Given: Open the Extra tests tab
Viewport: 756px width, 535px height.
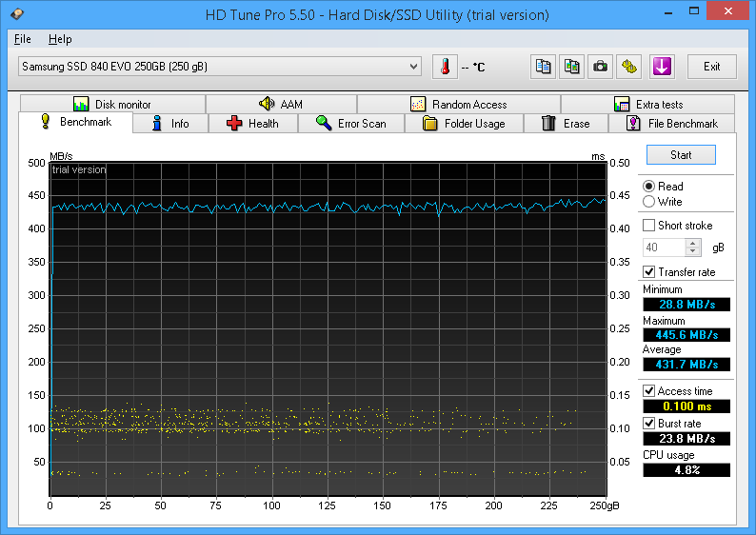Looking at the screenshot, I should [x=648, y=104].
